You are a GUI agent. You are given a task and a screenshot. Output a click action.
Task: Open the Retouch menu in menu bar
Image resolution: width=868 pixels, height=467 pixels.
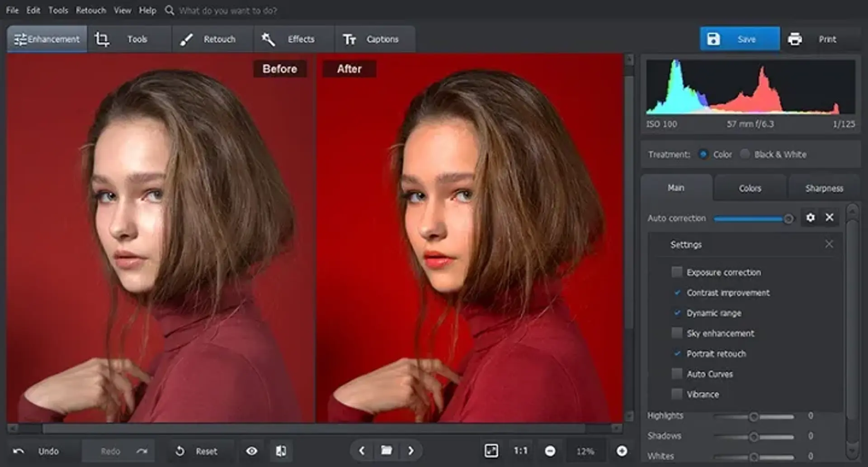coord(91,10)
